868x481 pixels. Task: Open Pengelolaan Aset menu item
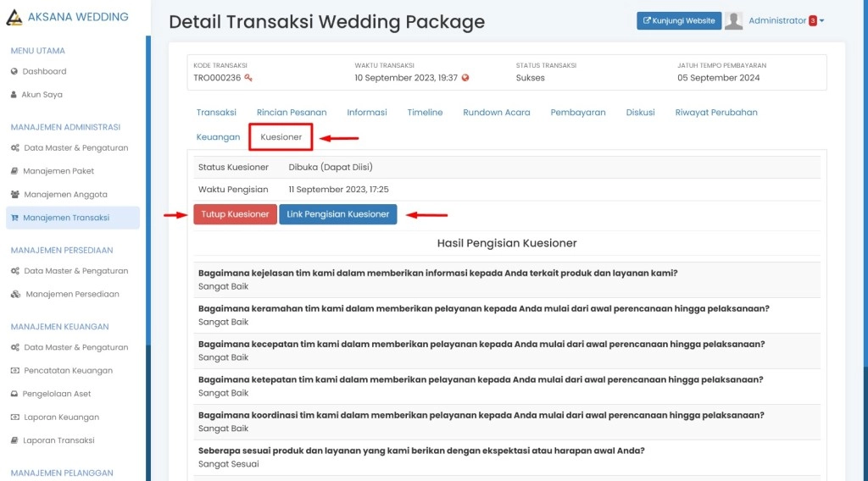pos(57,394)
